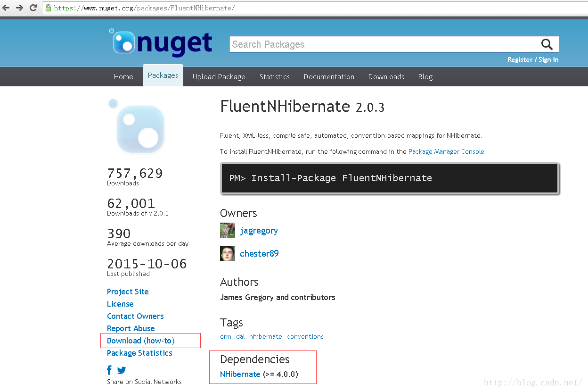Image resolution: width=588 pixels, height=392 pixels.
Task: Go to Statistics in navigation
Action: 275,77
